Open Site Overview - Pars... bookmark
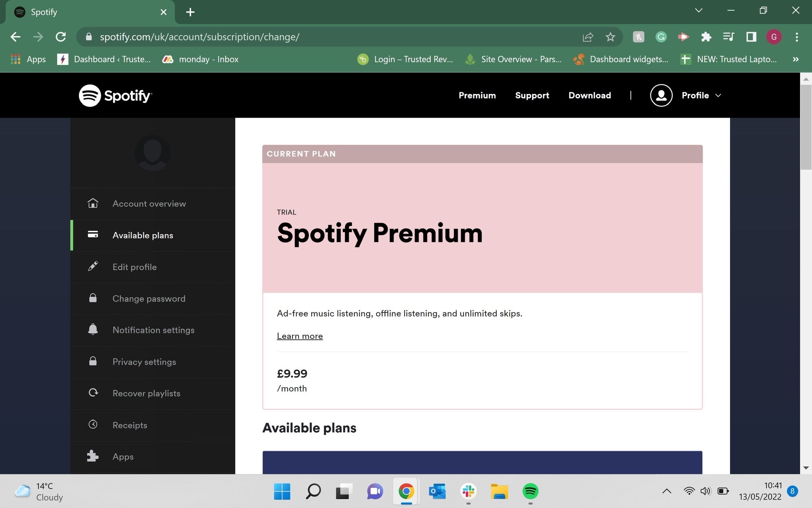Image resolution: width=812 pixels, height=508 pixels. pos(513,59)
